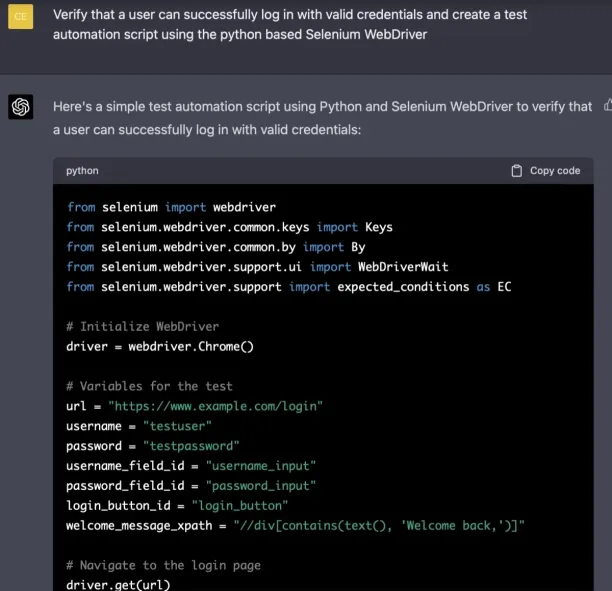Screen dimensions: 612x591
Task: Click the line importing expected_conditions as EC
Action: point(289,287)
